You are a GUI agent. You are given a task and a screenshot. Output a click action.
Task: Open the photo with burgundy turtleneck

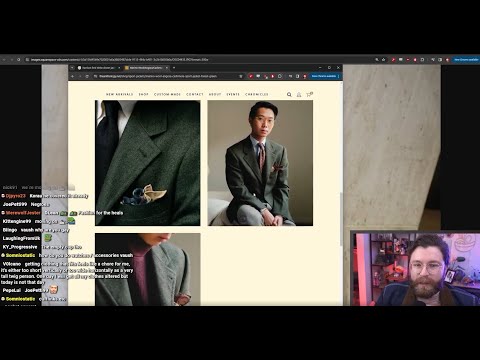click(x=148, y=269)
